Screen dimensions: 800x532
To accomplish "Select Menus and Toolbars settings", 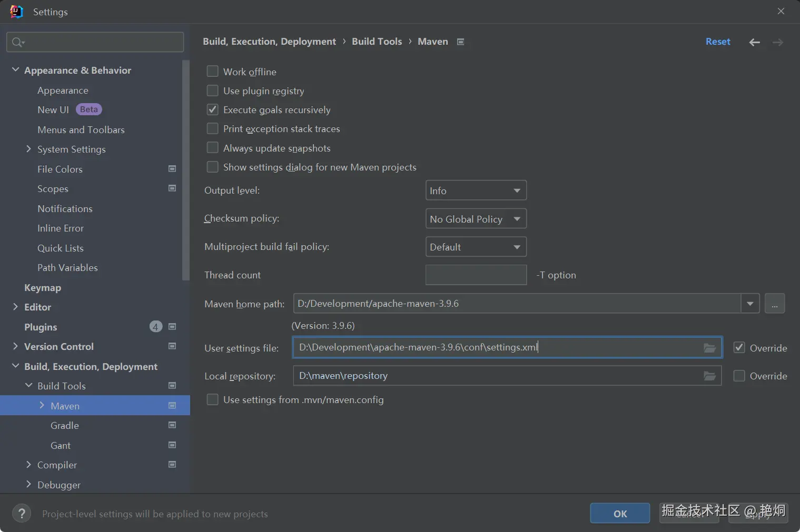I will (81, 129).
